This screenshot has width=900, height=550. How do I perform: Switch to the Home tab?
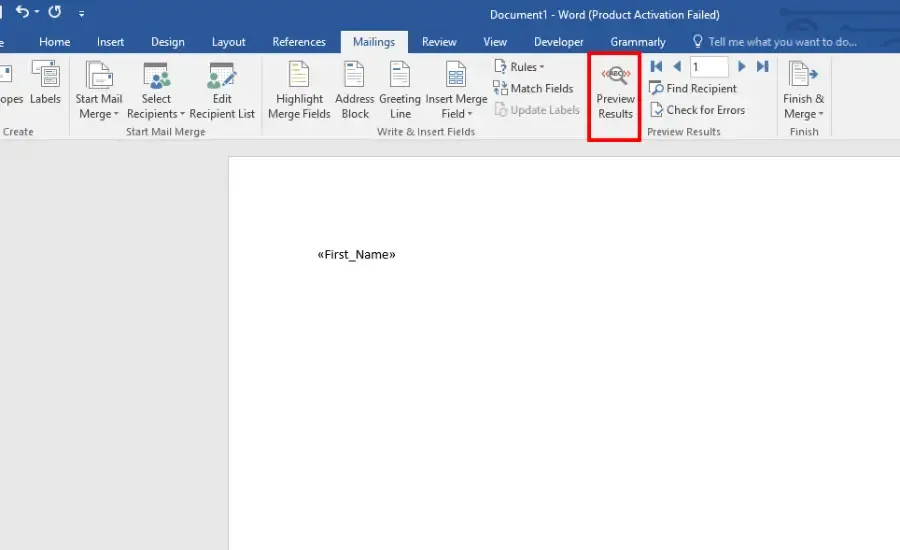(55, 42)
